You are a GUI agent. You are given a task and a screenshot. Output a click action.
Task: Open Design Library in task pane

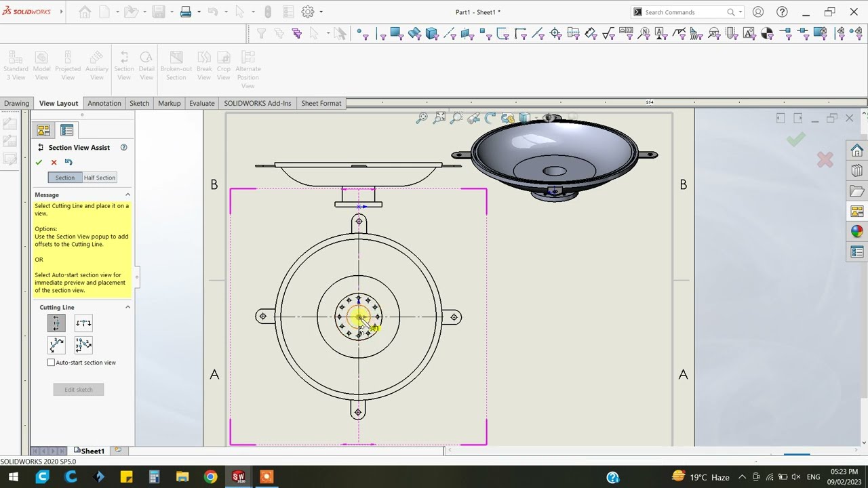point(857,171)
